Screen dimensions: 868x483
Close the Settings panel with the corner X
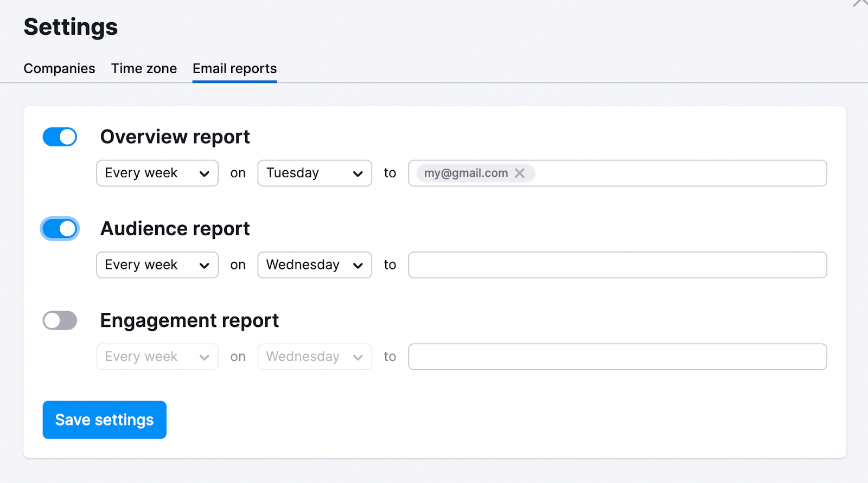860,3
